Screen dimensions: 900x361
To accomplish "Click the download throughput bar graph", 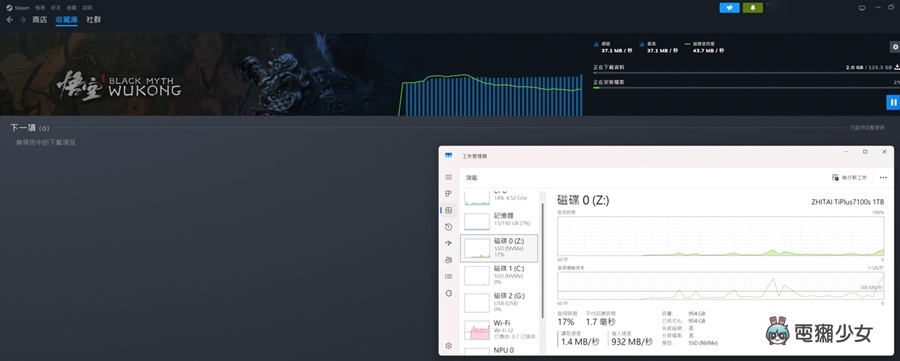I will click(491, 95).
